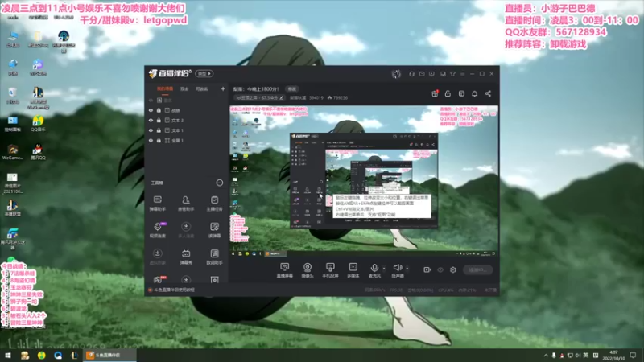Open the 歌词助手 tool
The width and height of the screenshot is (644, 362).
(x=214, y=257)
